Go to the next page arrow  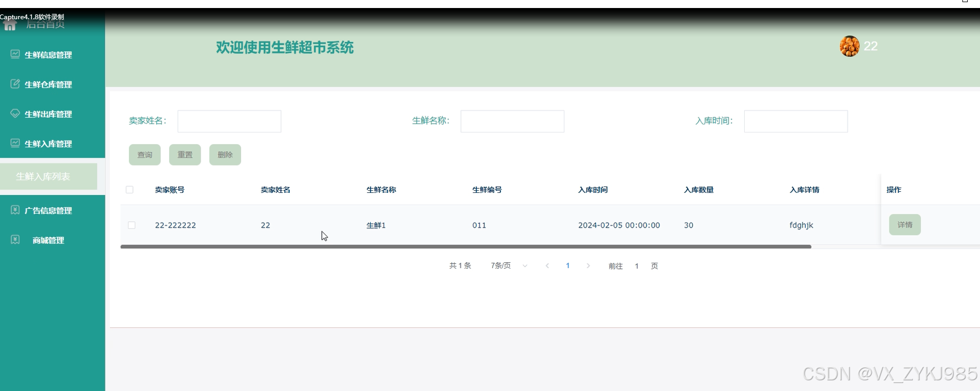[588, 266]
